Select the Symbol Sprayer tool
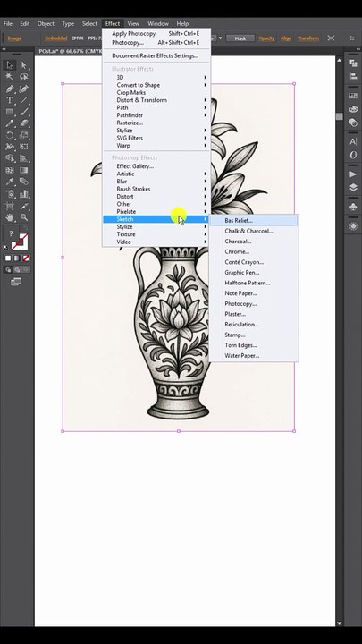Viewport: 362px width, 644px height. coord(10,194)
